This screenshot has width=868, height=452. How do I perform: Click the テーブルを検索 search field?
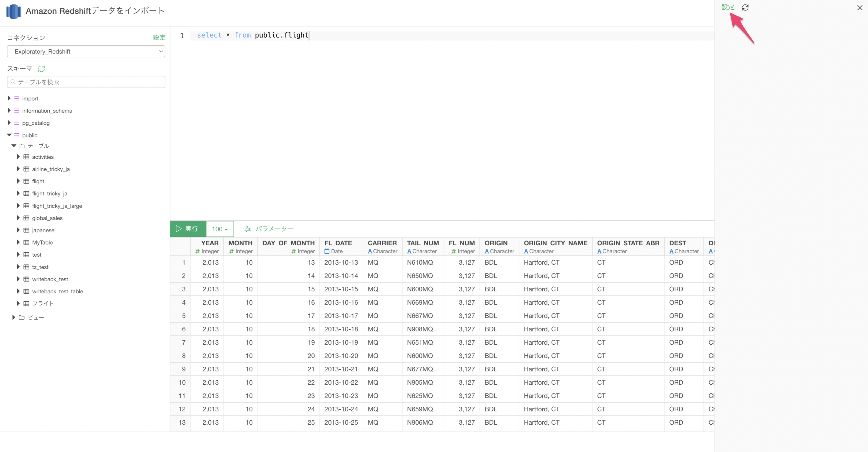86,82
